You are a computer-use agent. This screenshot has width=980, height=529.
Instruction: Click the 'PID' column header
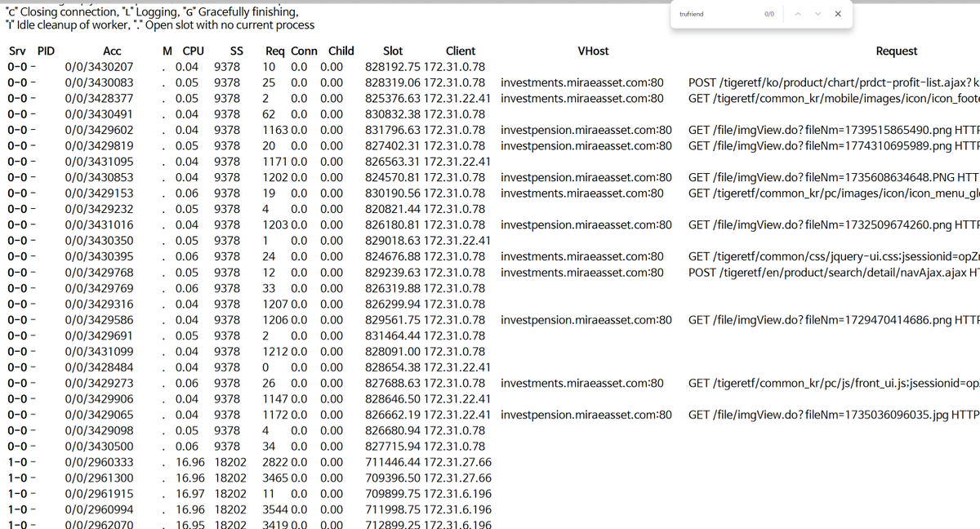[47, 51]
